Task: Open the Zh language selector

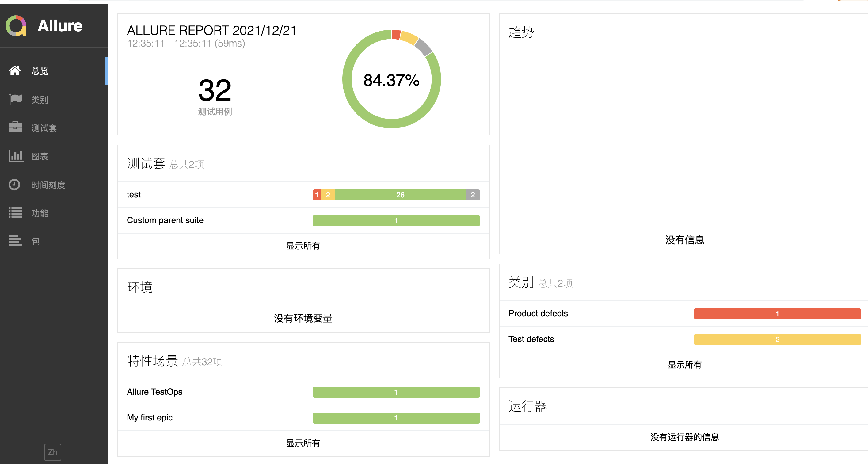Action: pyautogui.click(x=53, y=452)
